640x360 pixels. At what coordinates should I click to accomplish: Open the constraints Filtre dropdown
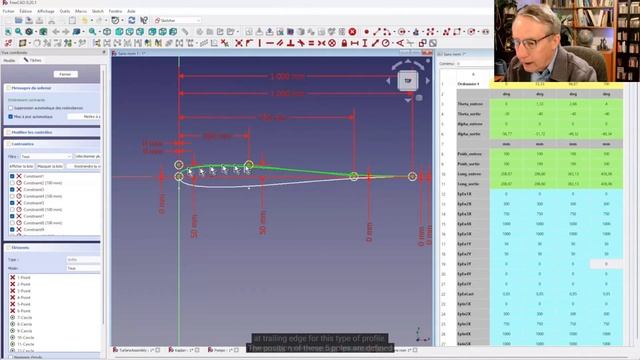pyautogui.click(x=46, y=156)
